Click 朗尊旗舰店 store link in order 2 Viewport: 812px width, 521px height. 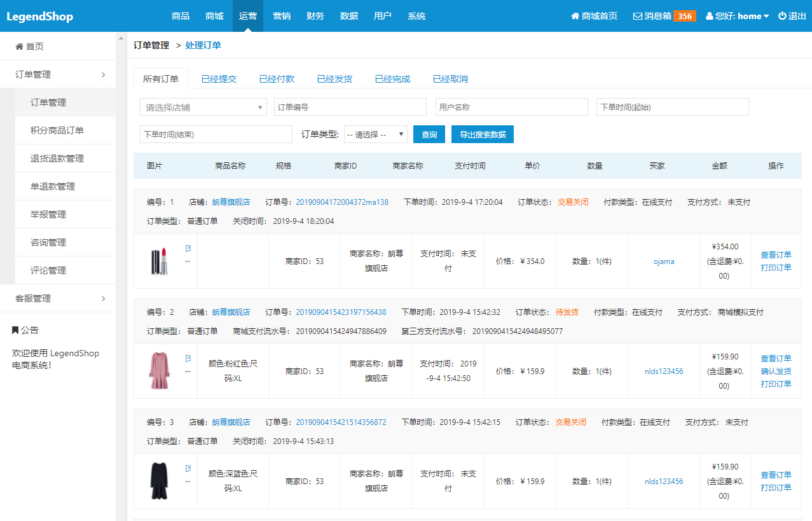[x=231, y=312]
